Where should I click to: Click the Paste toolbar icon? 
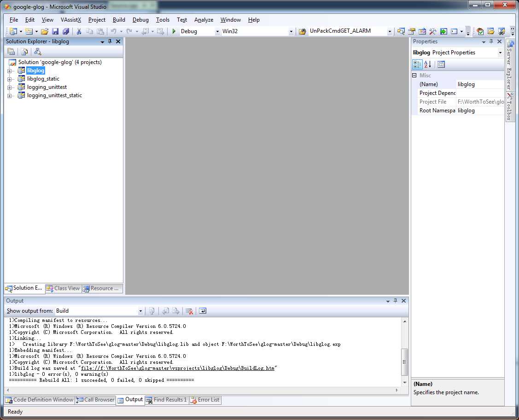[x=100, y=31]
